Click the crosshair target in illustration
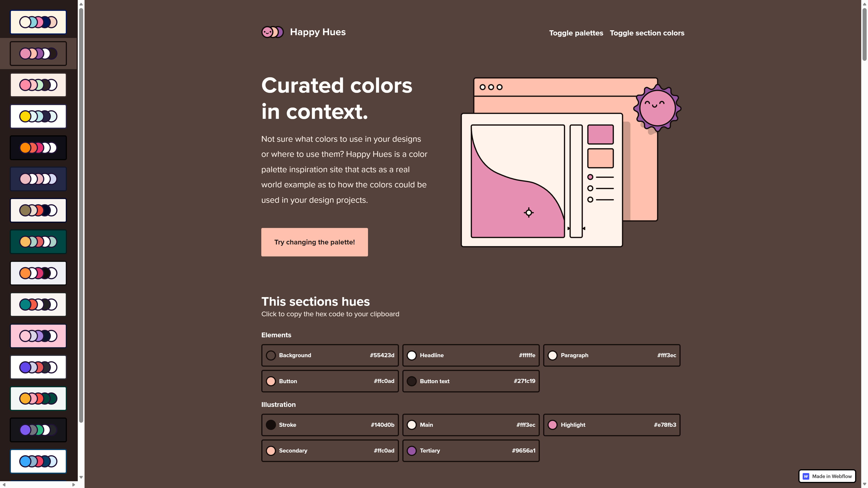Screen dimensions: 868x488 pyautogui.click(x=528, y=213)
